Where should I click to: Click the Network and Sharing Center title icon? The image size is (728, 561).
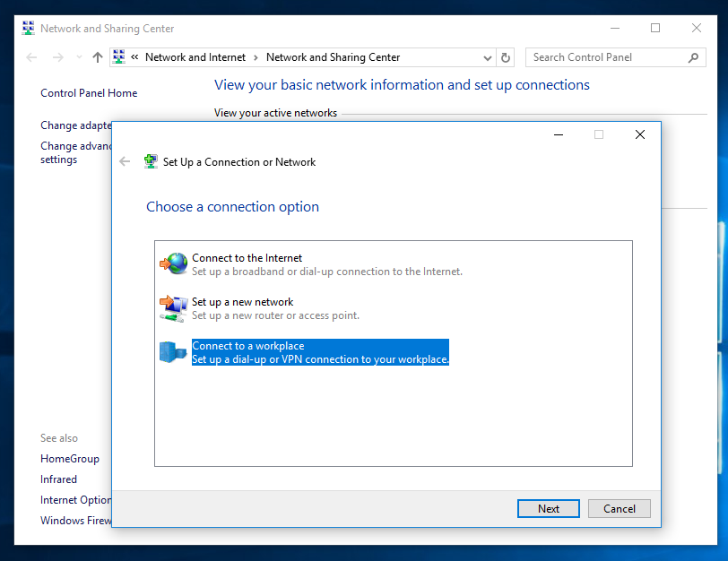click(x=29, y=29)
